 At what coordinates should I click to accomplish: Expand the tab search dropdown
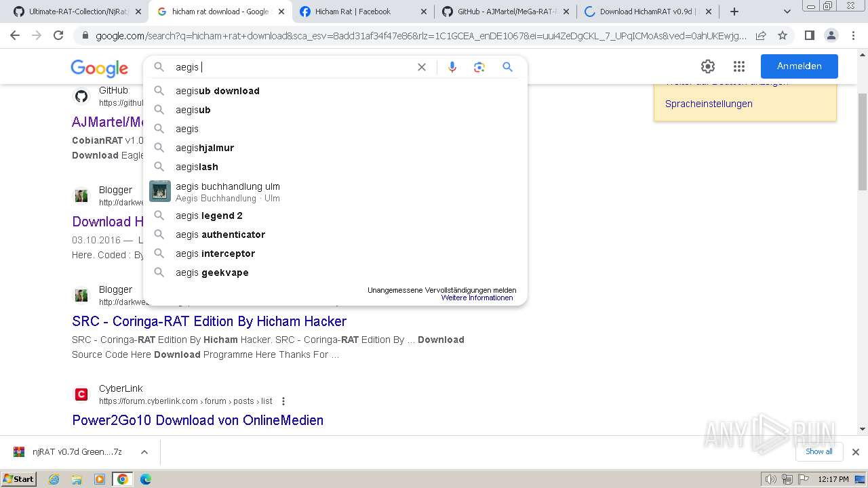click(x=787, y=12)
